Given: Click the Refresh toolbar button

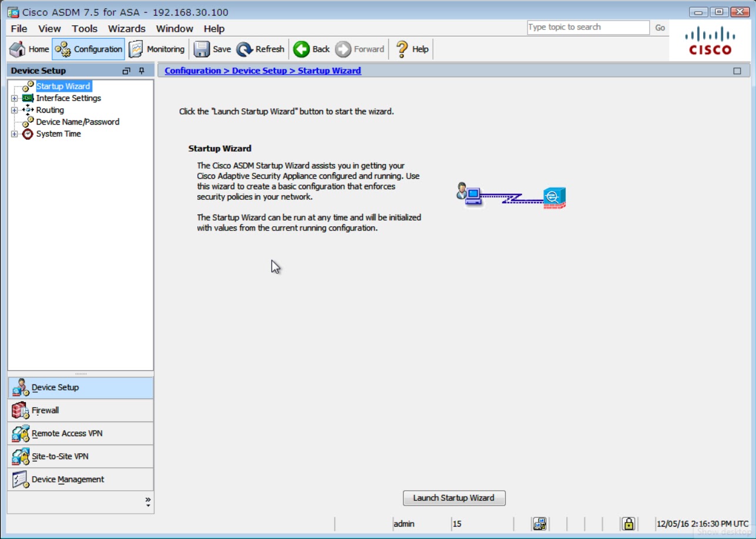Looking at the screenshot, I should tap(261, 49).
